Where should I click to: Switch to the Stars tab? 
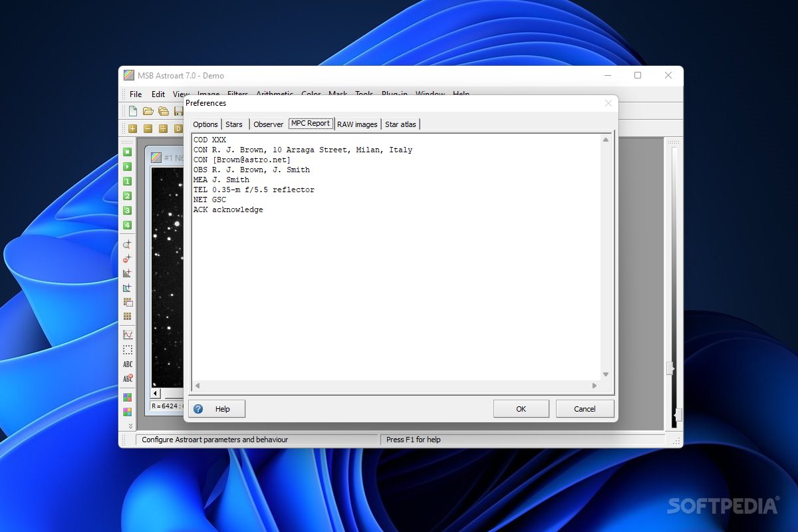[x=234, y=124]
